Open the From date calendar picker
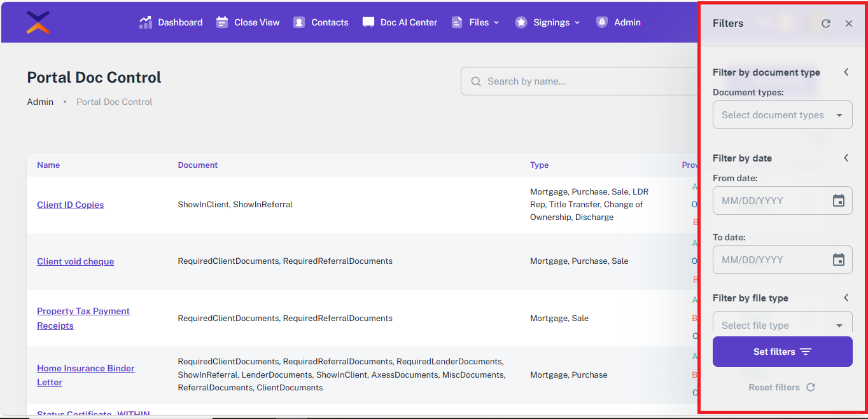Screen dimensions: 868x419 (838, 201)
